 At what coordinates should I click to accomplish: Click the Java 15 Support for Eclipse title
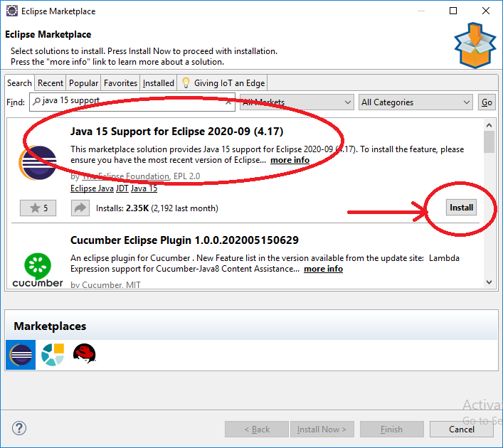point(176,132)
